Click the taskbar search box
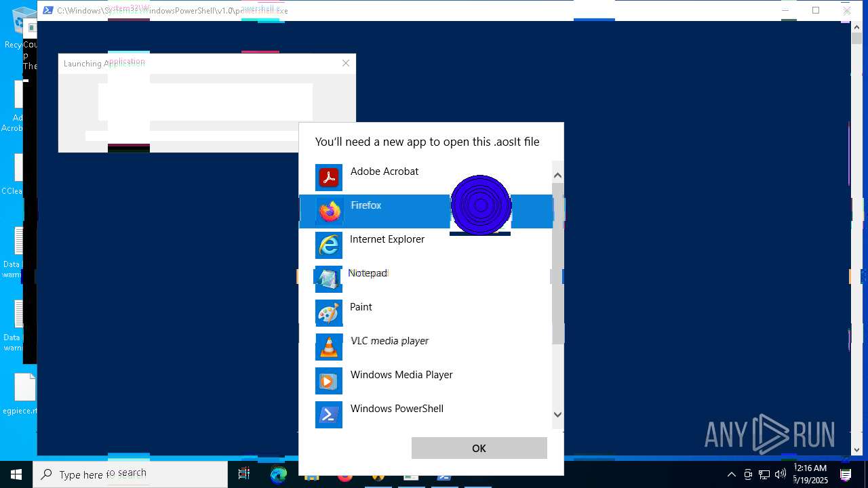Image resolution: width=868 pixels, height=488 pixels. (130, 474)
